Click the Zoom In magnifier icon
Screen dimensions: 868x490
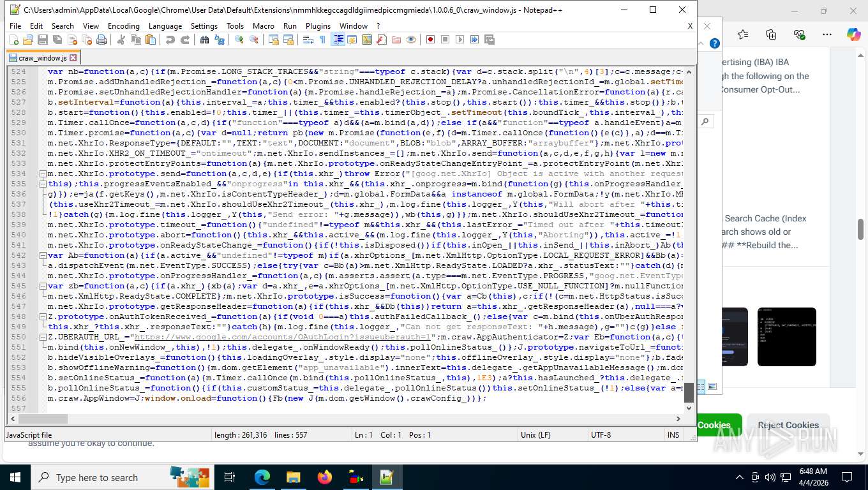click(x=239, y=40)
